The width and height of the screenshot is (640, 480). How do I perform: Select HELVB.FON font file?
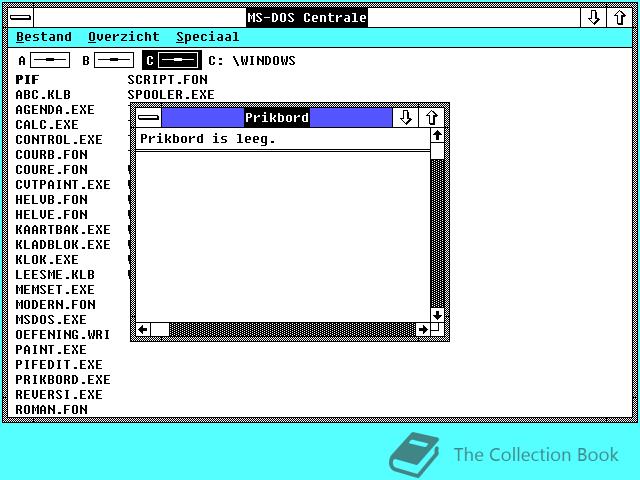point(51,200)
